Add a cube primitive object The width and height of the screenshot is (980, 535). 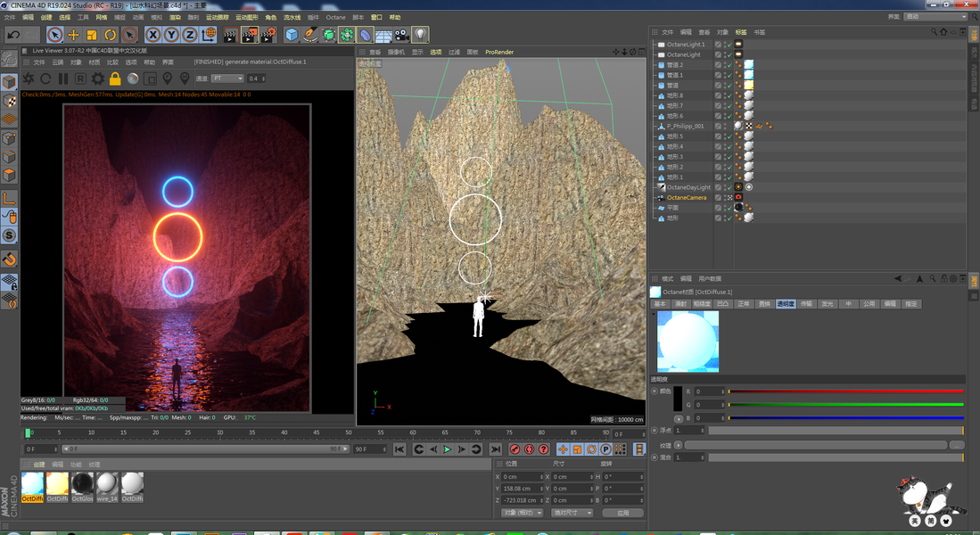tap(292, 35)
